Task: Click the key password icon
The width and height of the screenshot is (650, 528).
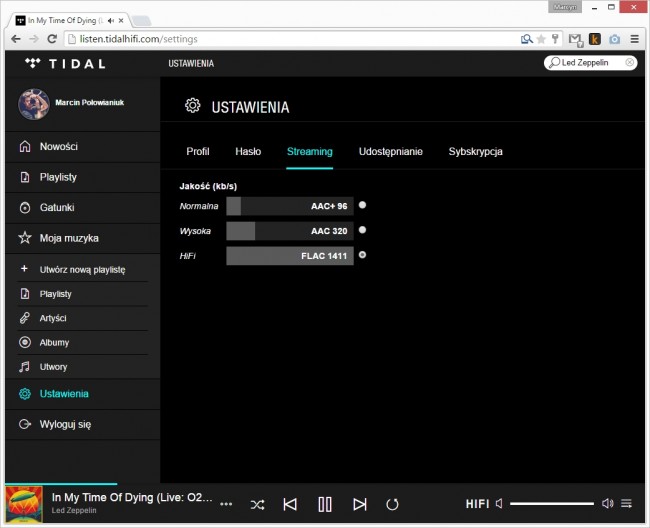Action: (x=555, y=39)
